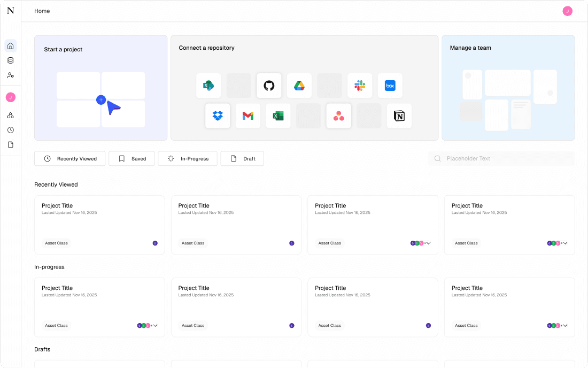This screenshot has height=368, width=588.
Task: Open Project Title of second In-progress card
Action: (x=194, y=288)
